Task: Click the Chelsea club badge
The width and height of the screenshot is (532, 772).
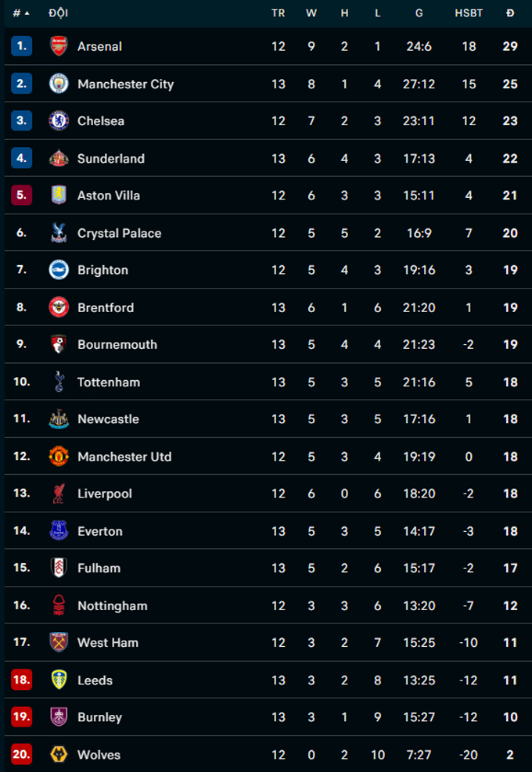Action: [x=59, y=121]
